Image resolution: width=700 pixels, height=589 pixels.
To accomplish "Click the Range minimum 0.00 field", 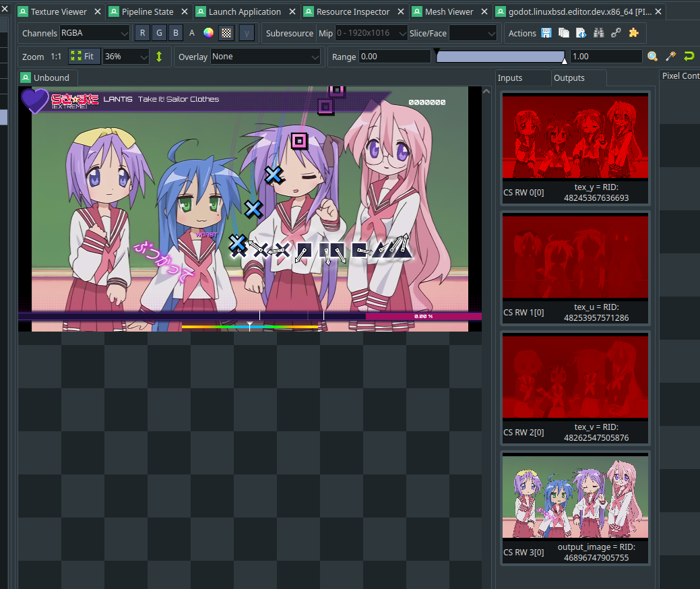I will (395, 57).
